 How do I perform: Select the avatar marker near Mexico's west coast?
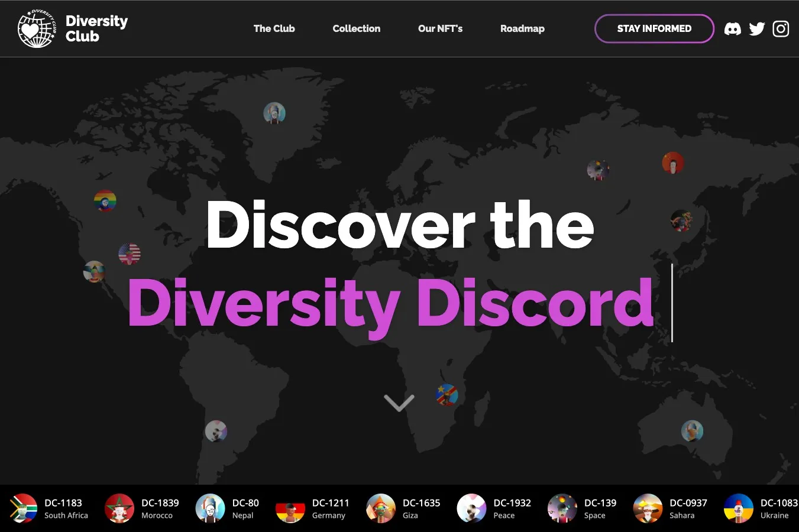pyautogui.click(x=94, y=272)
